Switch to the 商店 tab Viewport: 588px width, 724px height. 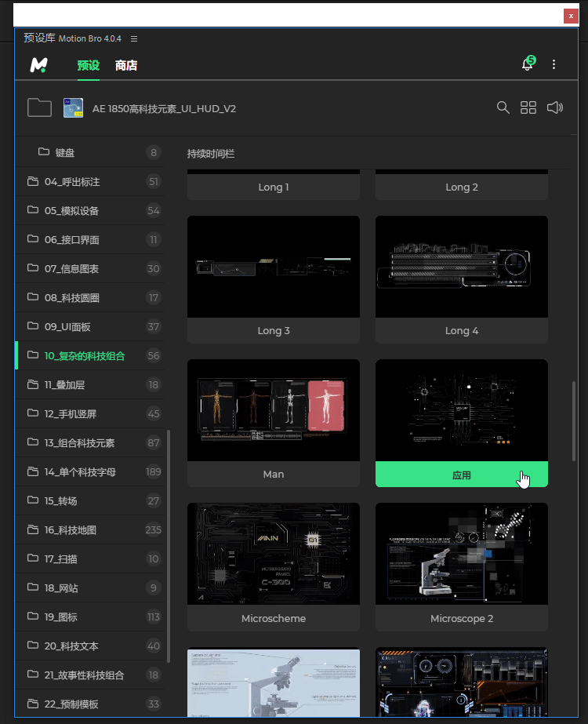[126, 66]
